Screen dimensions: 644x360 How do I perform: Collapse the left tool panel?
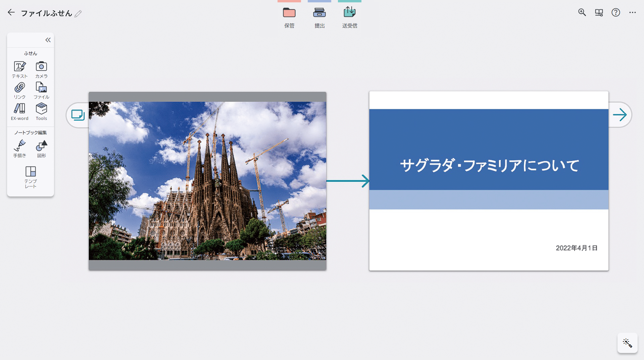pos(48,40)
